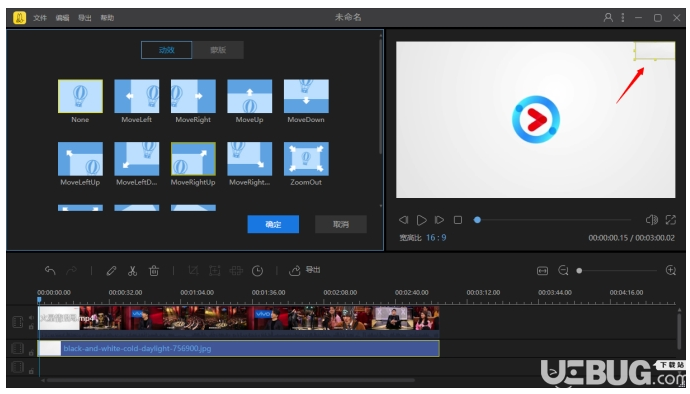Select the black-and-white-cold-daylight-756900.jpg clip
690x394 pixels.
[239, 349]
